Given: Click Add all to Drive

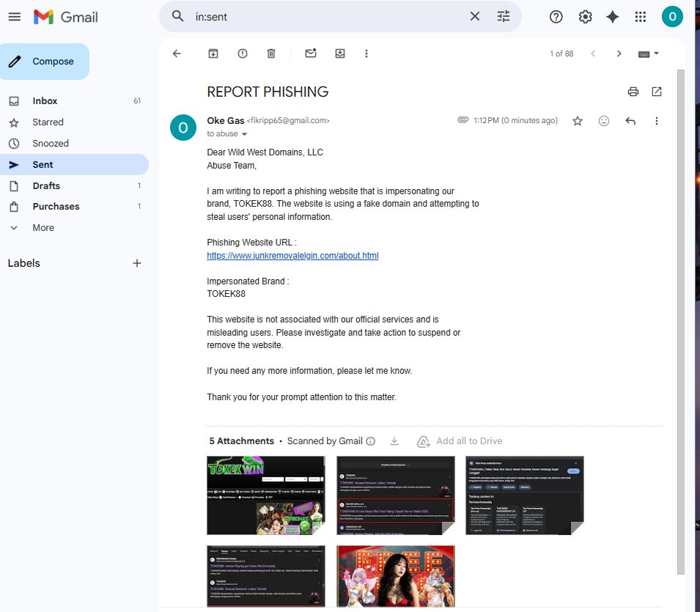Looking at the screenshot, I should [460, 441].
